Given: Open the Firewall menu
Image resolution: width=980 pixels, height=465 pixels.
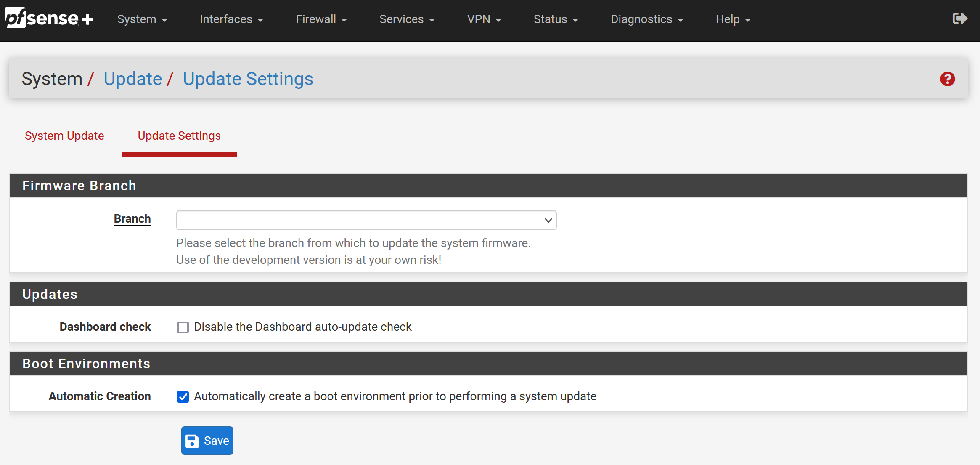Looking at the screenshot, I should point(321,19).
